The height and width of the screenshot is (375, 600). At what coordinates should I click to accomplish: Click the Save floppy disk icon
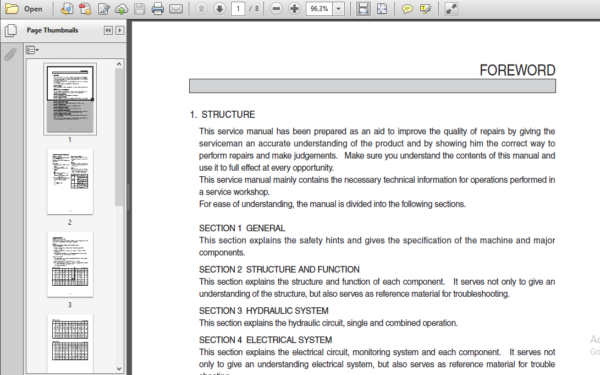point(139,8)
